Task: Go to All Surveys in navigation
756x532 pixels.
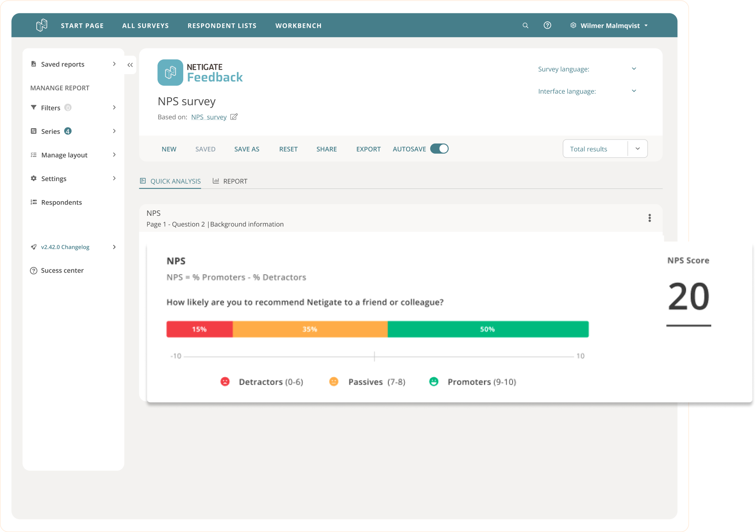Action: [x=145, y=25]
